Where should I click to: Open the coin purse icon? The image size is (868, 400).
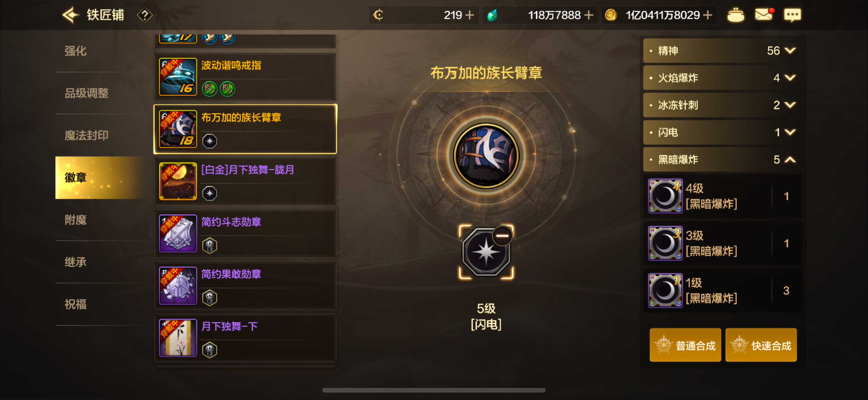pos(735,15)
